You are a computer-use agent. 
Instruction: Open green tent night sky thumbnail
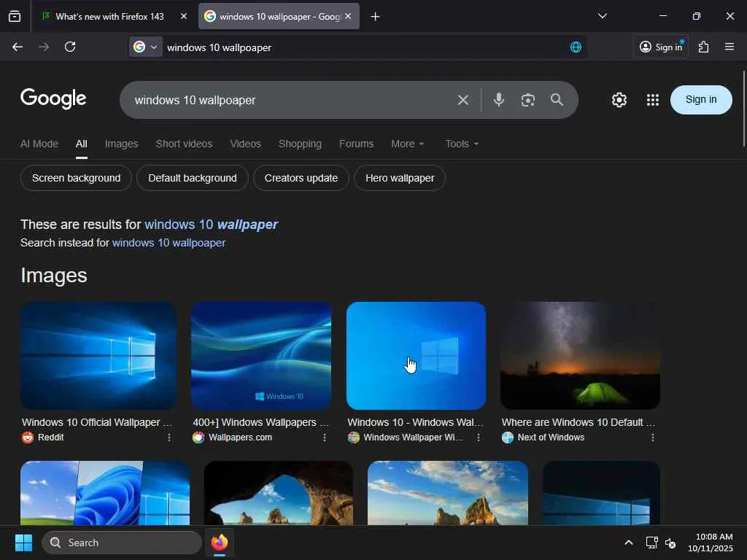pos(580,355)
